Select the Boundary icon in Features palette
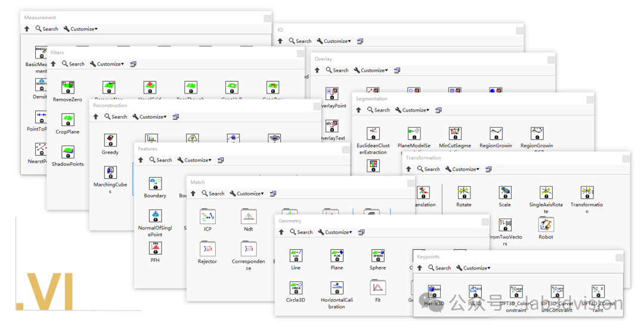Screen dimensions: 644x329 [x=155, y=184]
